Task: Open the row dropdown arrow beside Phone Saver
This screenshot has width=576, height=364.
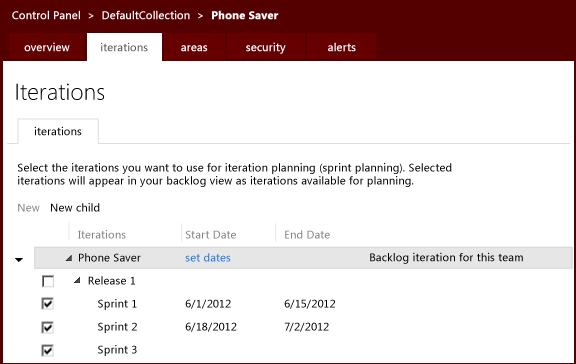Action: coord(19,260)
